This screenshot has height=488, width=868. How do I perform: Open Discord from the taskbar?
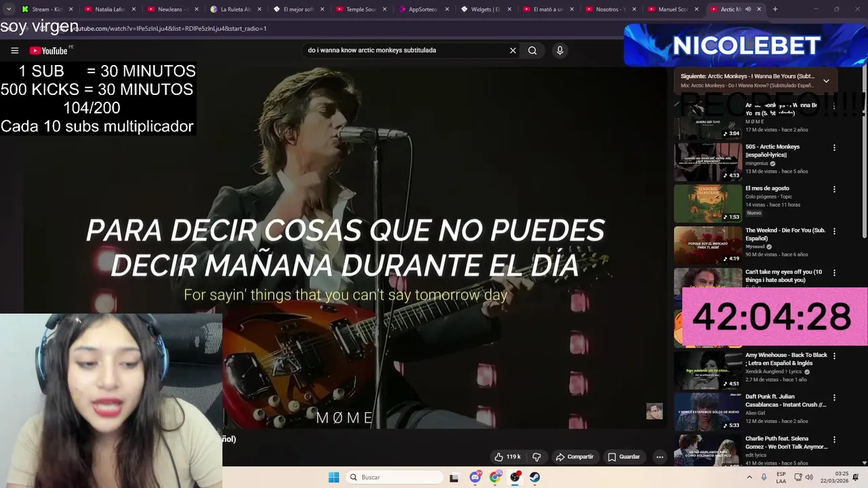(475, 477)
